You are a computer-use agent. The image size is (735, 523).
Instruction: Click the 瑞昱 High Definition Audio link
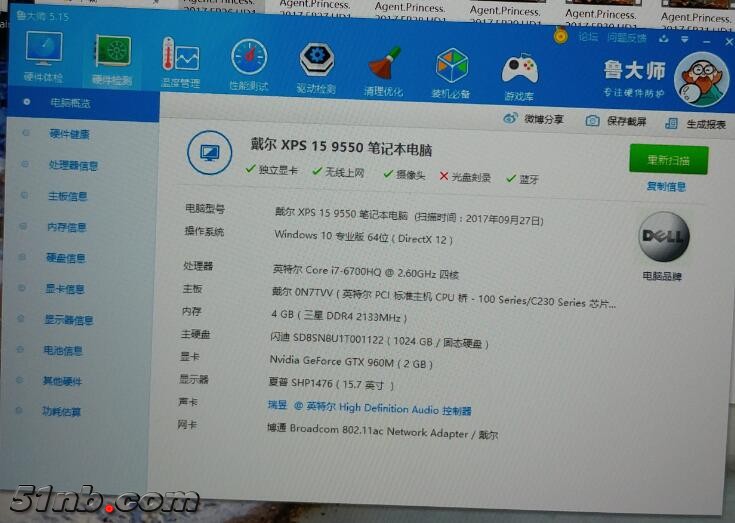pos(370,409)
